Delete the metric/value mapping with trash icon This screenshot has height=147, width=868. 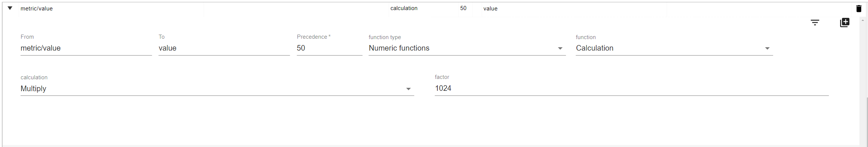859,9
